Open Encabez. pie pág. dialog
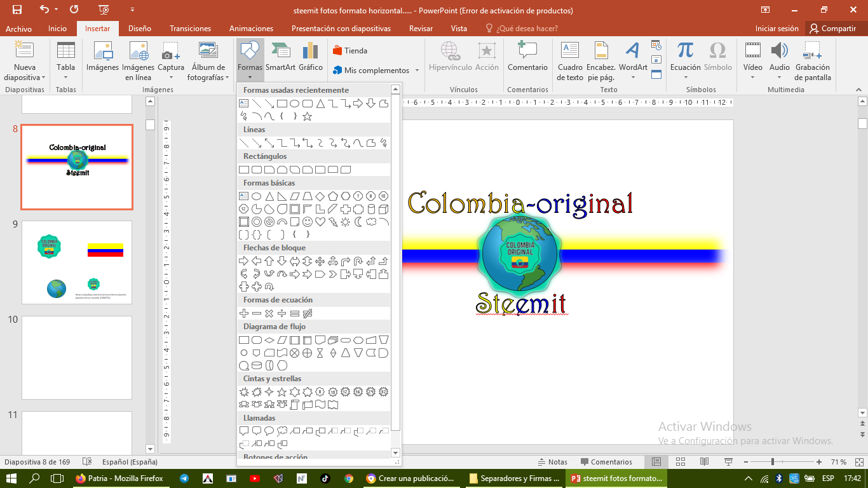The width and height of the screenshot is (868, 488). pyautogui.click(x=600, y=62)
